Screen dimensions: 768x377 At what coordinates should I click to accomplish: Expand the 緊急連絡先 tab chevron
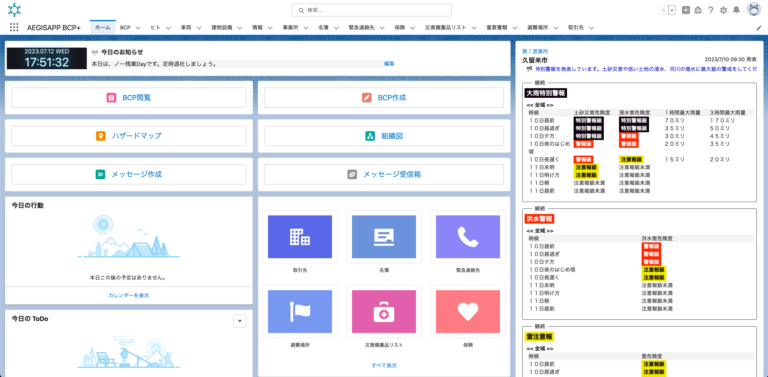coord(382,28)
